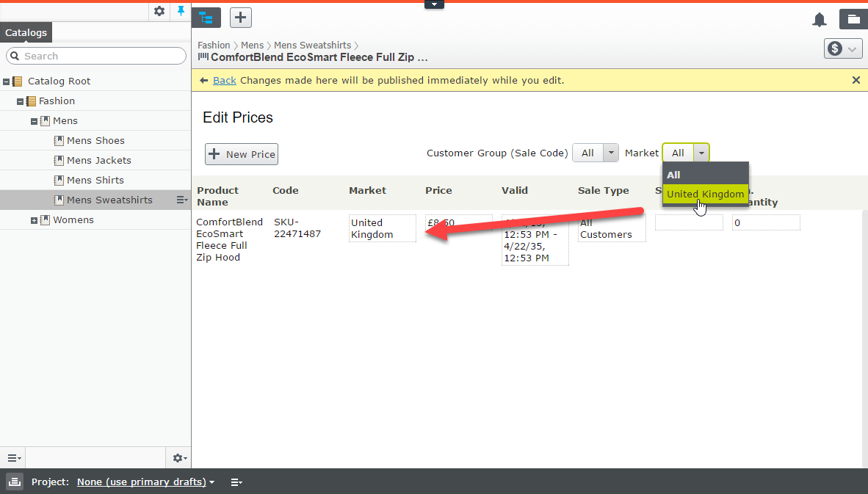868x494 pixels.
Task: Follow the Back link
Action: click(x=224, y=80)
